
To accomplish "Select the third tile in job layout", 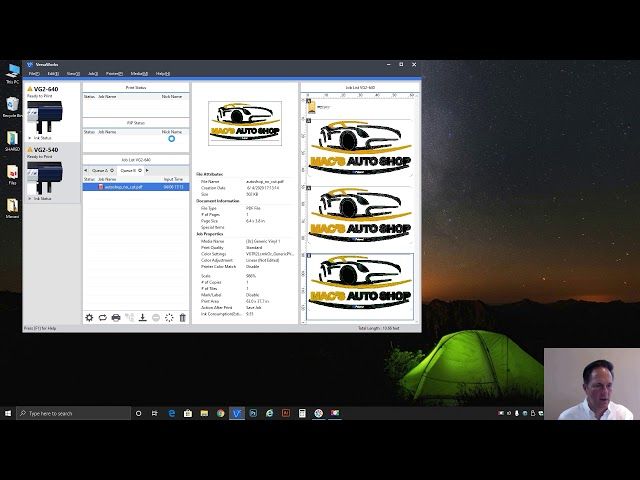I will [360, 286].
